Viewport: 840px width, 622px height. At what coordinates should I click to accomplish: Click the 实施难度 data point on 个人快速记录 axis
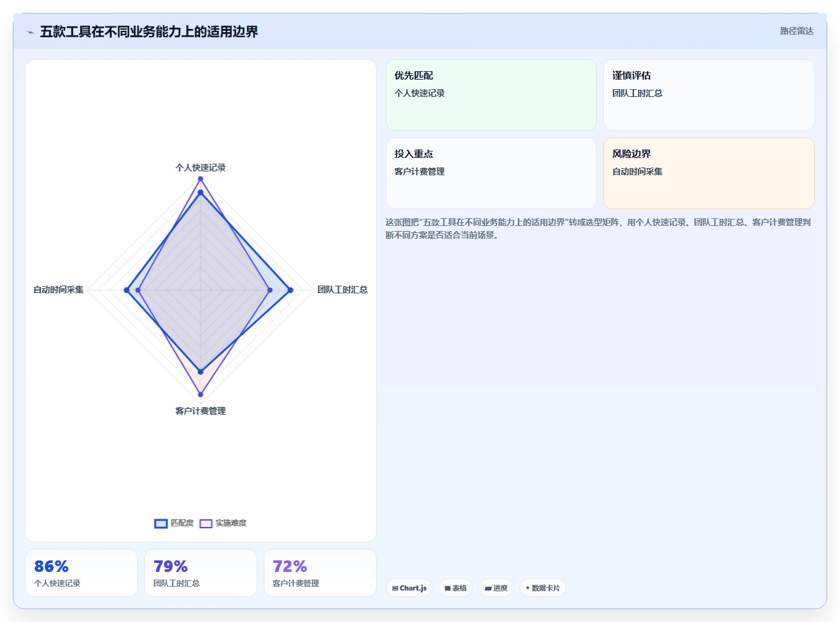click(201, 179)
